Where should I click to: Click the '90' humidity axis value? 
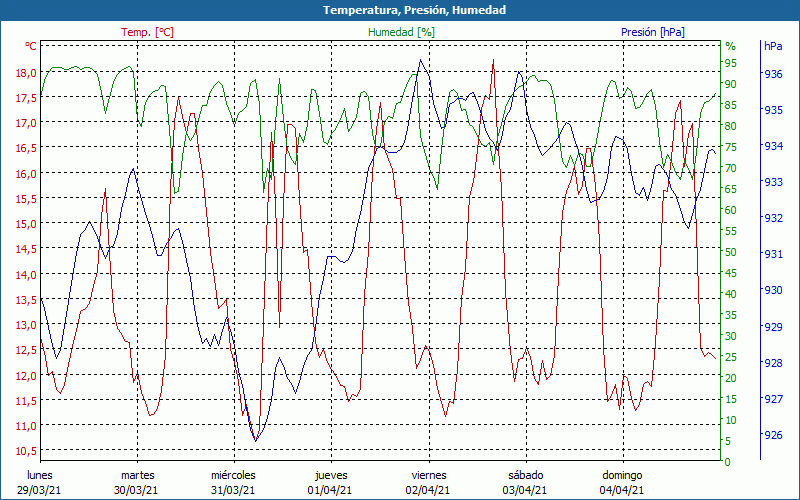point(731,84)
